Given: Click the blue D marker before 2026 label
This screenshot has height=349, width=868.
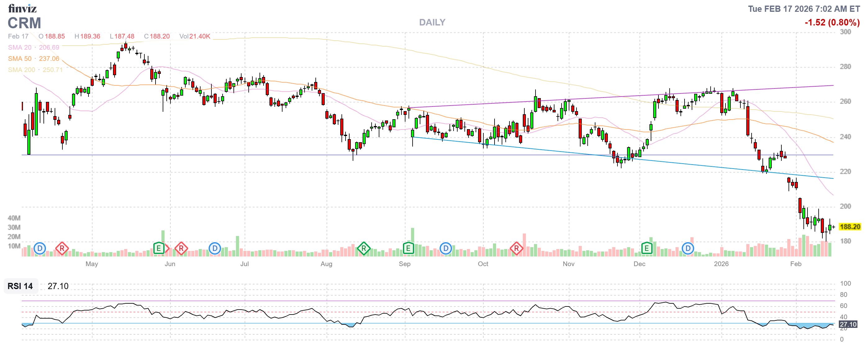Looking at the screenshot, I should click(x=688, y=249).
